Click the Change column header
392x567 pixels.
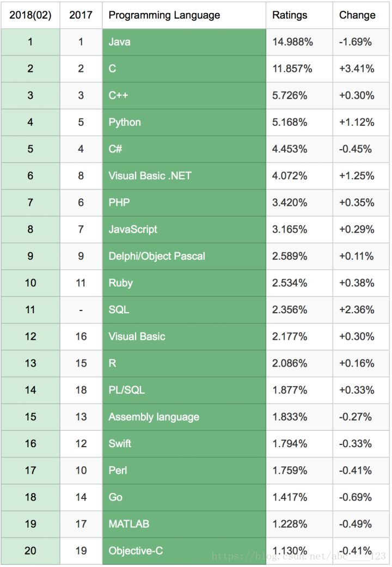point(361,15)
